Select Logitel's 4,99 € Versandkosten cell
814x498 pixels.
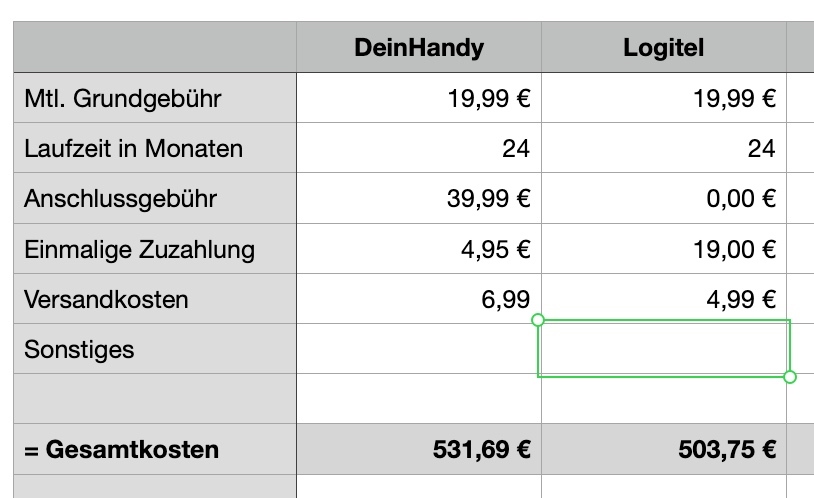(663, 299)
